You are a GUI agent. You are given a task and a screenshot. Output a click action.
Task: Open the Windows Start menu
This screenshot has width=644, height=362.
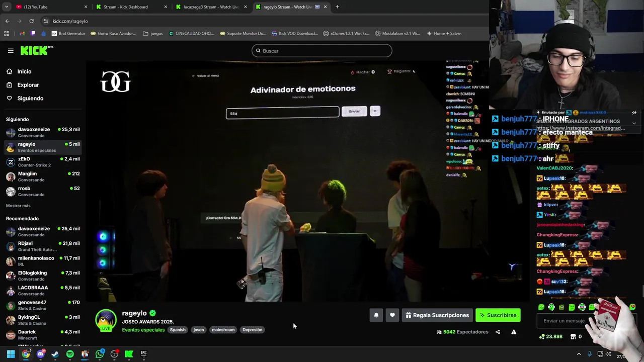tap(11, 354)
